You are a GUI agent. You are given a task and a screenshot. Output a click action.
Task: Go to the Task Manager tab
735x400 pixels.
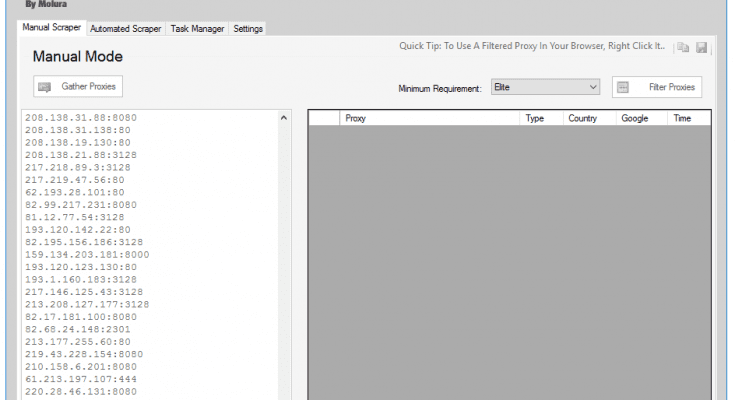(x=198, y=29)
